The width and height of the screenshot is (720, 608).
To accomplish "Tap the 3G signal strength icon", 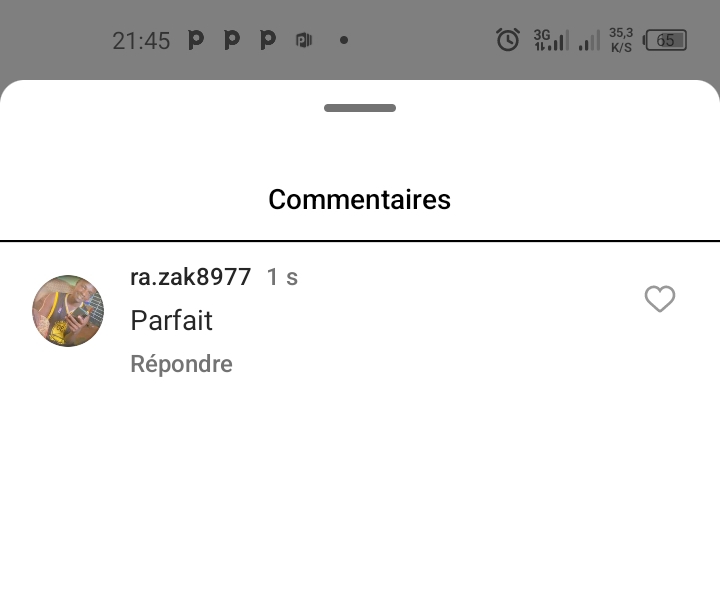I will (x=551, y=40).
